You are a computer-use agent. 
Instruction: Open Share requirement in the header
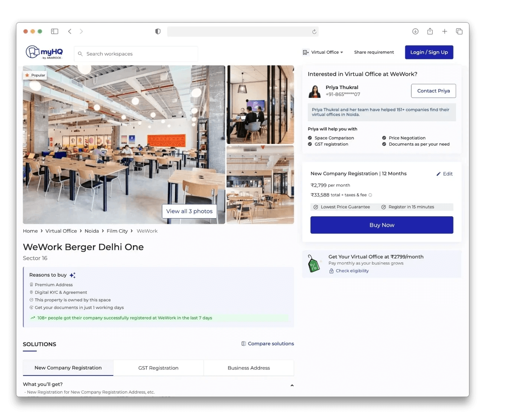pyautogui.click(x=374, y=52)
